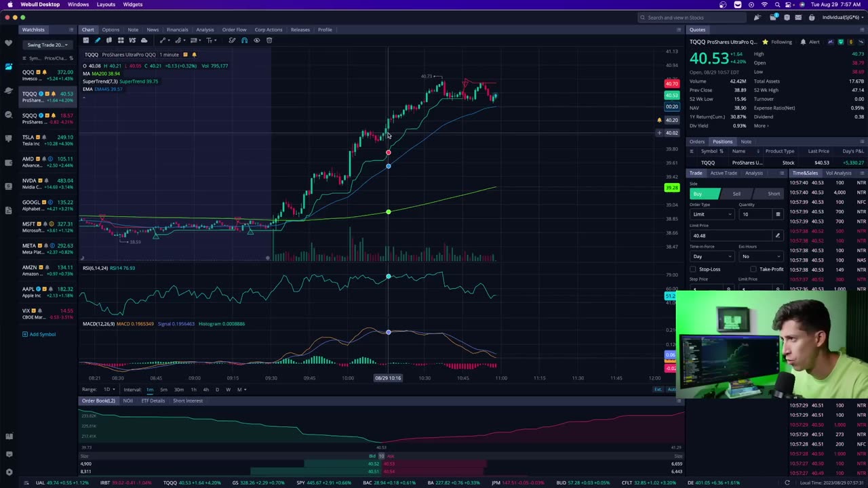868x488 pixels.
Task: Open the multi-chart grid layout icon
Action: (x=121, y=40)
